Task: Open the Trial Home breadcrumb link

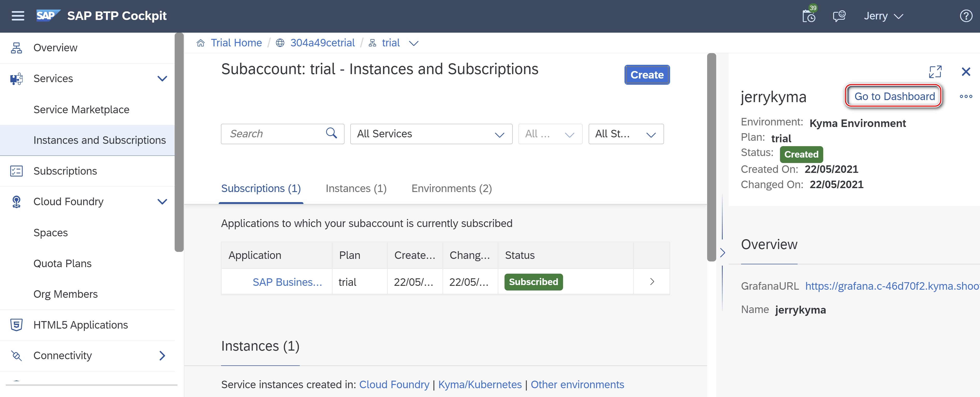Action: 236,43
